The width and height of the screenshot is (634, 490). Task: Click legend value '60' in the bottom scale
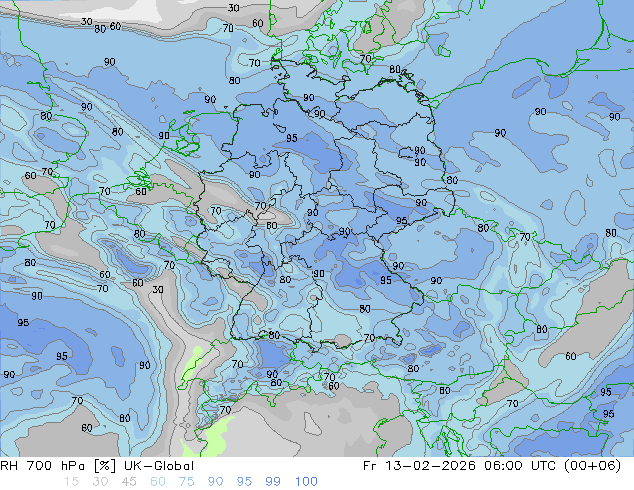pos(158,482)
